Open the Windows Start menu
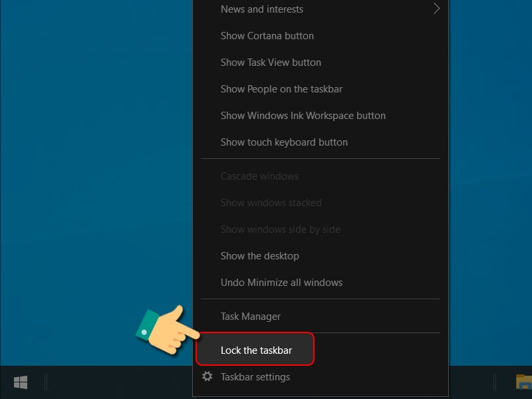The image size is (532, 399). (20, 382)
